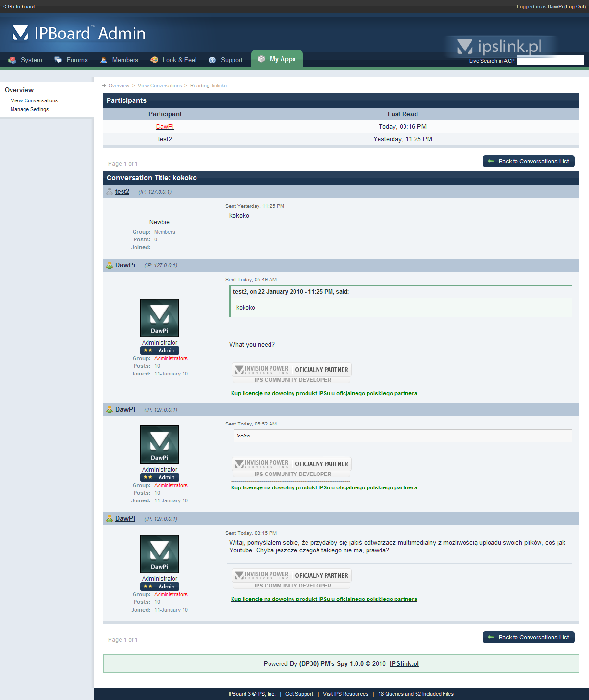Select Manage Settings in the sidebar
Viewport: 589px width, 700px height.
pos(30,109)
